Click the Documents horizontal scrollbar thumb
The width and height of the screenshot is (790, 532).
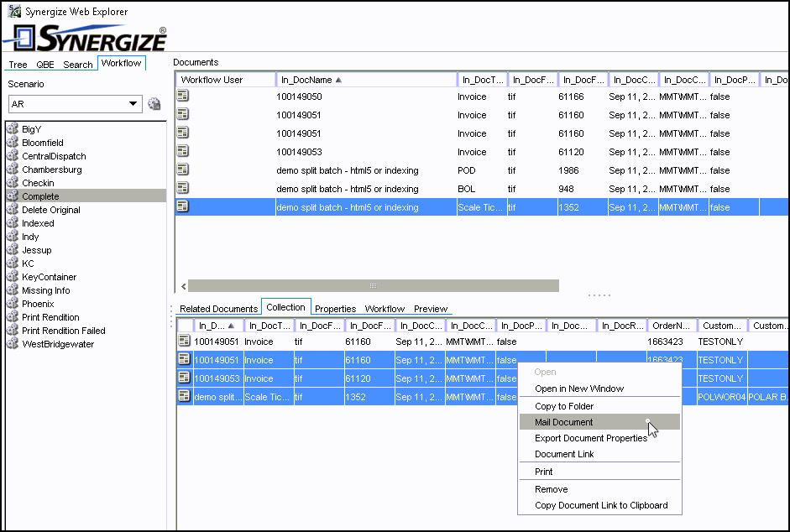point(374,285)
